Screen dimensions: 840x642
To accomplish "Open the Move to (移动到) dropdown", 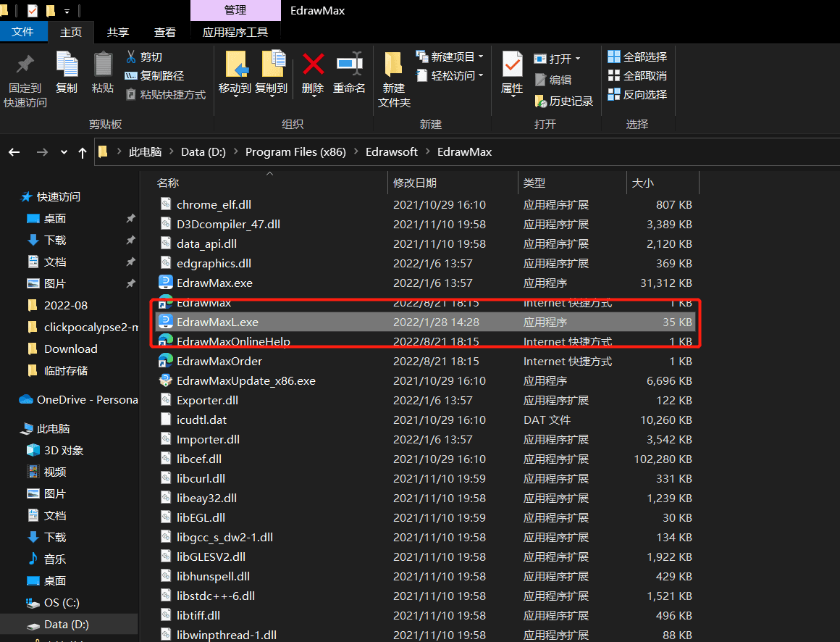I will tap(235, 96).
